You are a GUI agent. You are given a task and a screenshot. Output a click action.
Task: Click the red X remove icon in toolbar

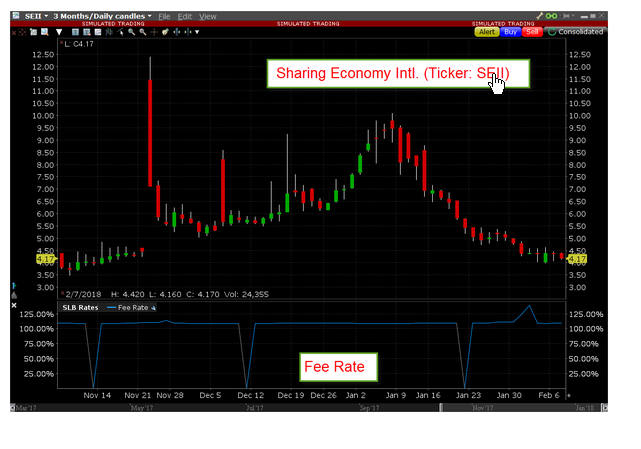pos(14,32)
